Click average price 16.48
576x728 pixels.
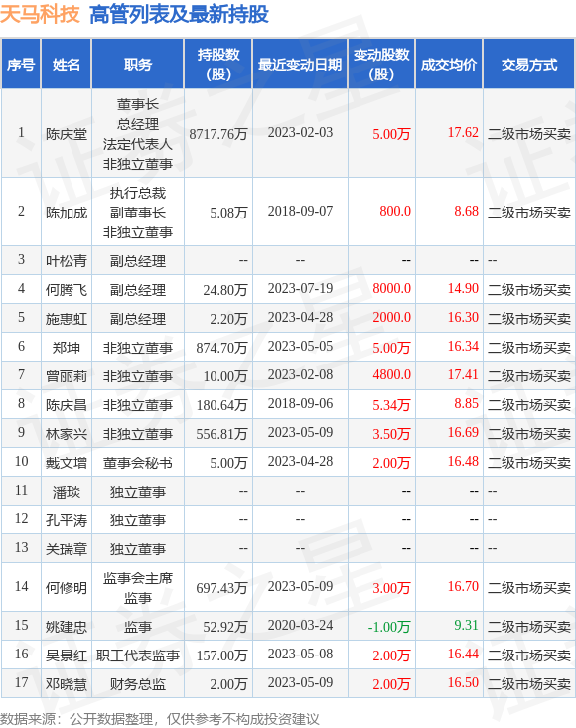click(x=463, y=461)
